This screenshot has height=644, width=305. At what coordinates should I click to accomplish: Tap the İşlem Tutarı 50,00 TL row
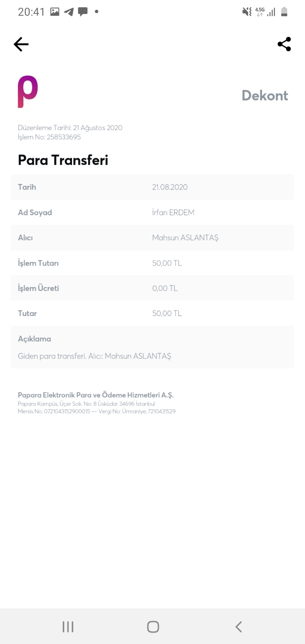pos(152,263)
